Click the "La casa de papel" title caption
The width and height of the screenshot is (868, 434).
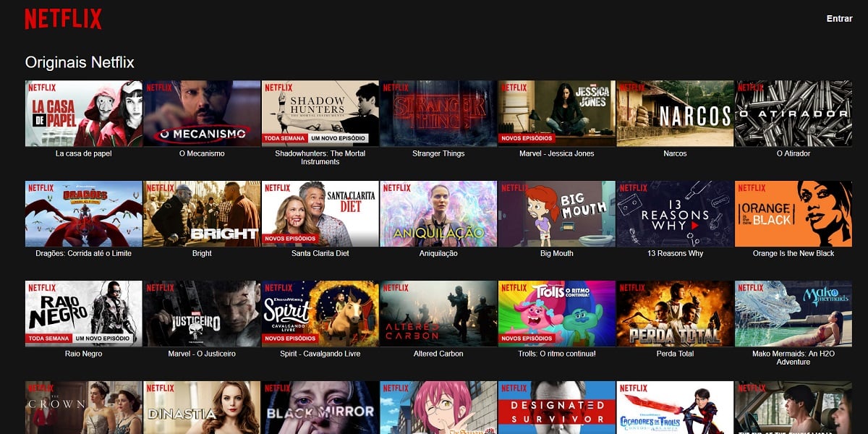(x=84, y=153)
